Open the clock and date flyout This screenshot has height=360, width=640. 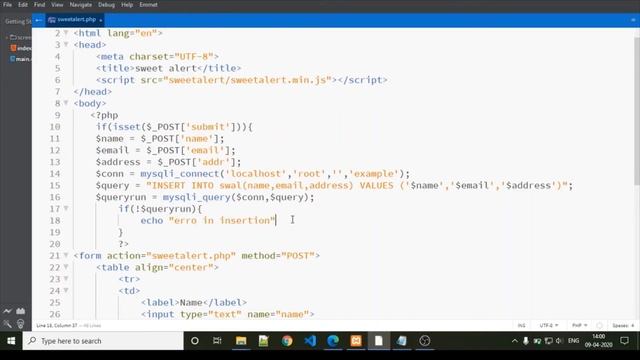(x=598, y=341)
